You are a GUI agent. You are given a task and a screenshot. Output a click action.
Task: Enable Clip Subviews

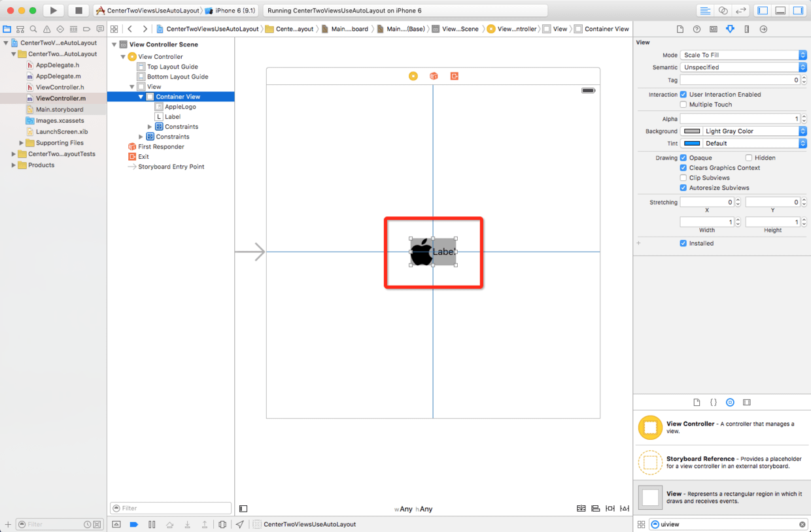click(x=683, y=178)
